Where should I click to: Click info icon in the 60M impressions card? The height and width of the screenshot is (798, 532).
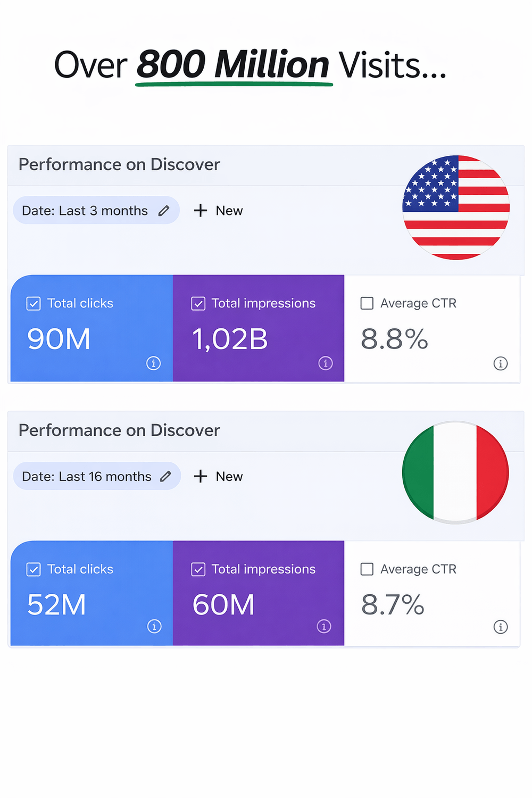coord(324,627)
